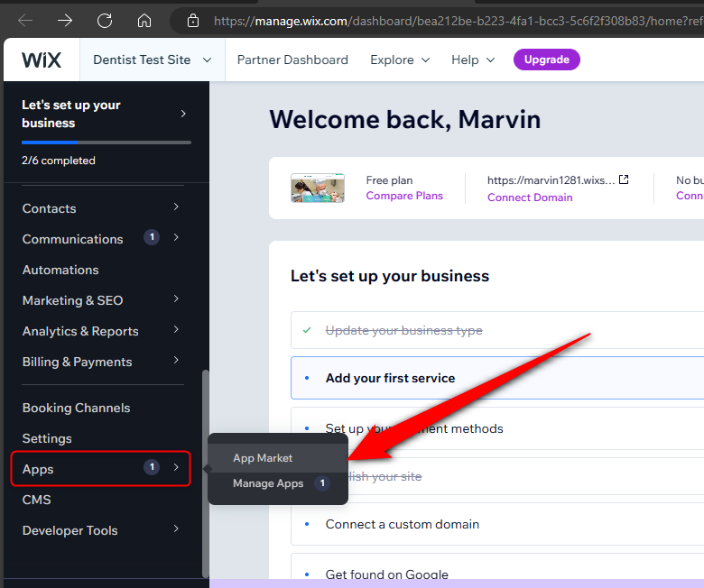
Task: Click Connect Domain link
Action: (x=530, y=198)
